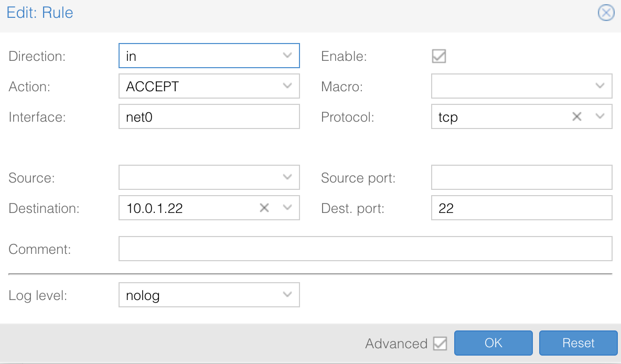Expand the Action dropdown arrow

pyautogui.click(x=287, y=86)
